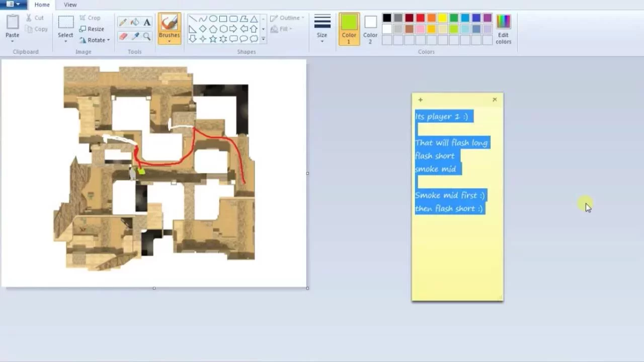The height and width of the screenshot is (362, 644).
Task: Pick the Up arrow shape
Action: [x=254, y=29]
